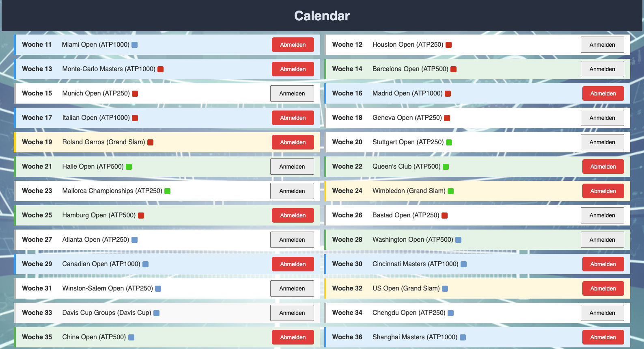
Task: Click blue square beside Cincinnati Masters
Action: [x=464, y=264]
